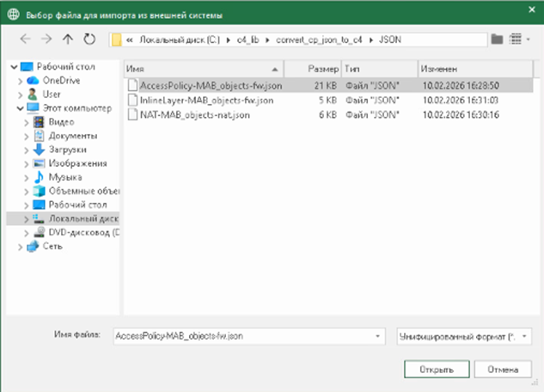The height and width of the screenshot is (392, 544).
Task: Click the 'Открыть' button
Action: coord(437,370)
